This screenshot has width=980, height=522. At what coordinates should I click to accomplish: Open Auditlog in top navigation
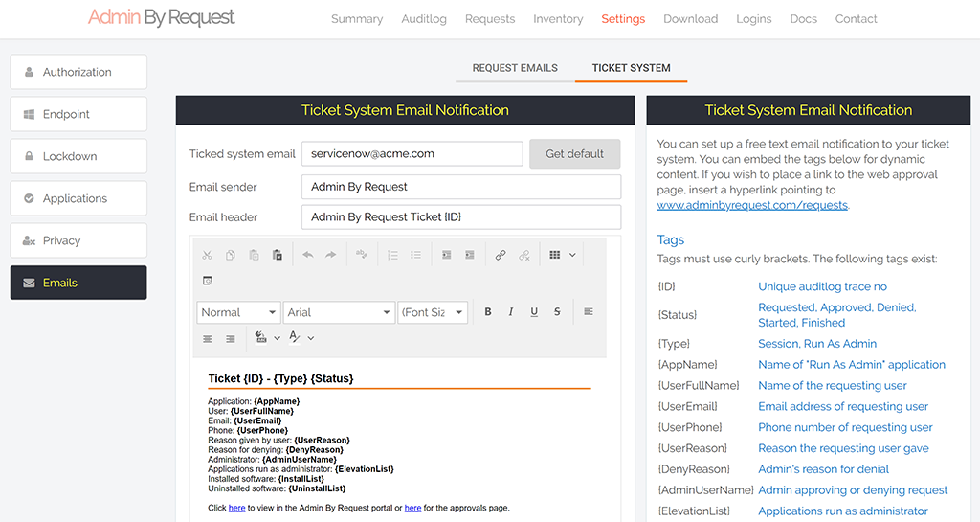pyautogui.click(x=424, y=19)
